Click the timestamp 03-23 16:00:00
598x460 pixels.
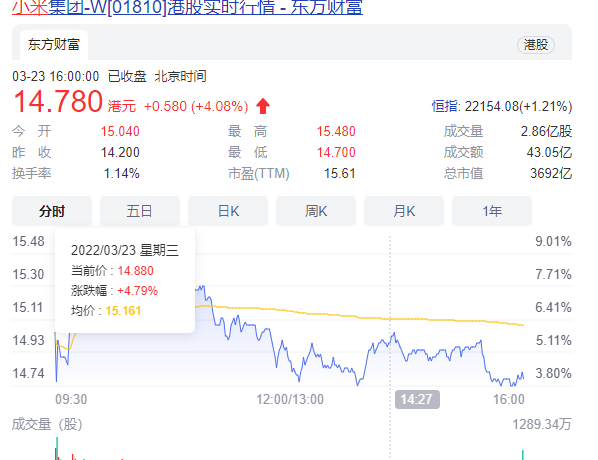pyautogui.click(x=56, y=76)
